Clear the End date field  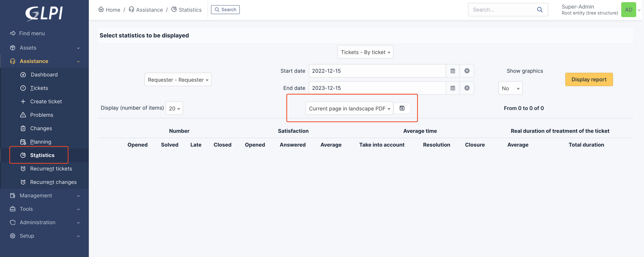(x=467, y=88)
